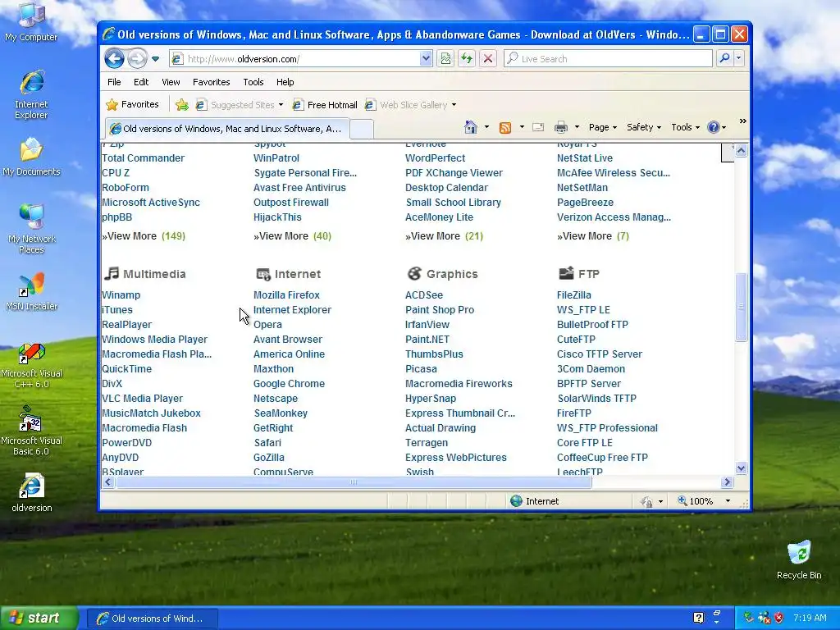The height and width of the screenshot is (630, 840).
Task: Click the Compatibility View icon
Action: pyautogui.click(x=445, y=58)
